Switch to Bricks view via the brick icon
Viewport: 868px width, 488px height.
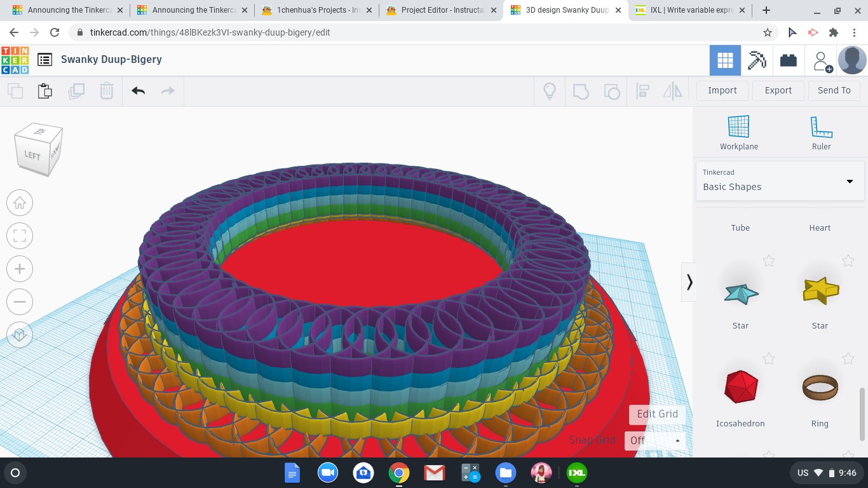[x=788, y=60]
